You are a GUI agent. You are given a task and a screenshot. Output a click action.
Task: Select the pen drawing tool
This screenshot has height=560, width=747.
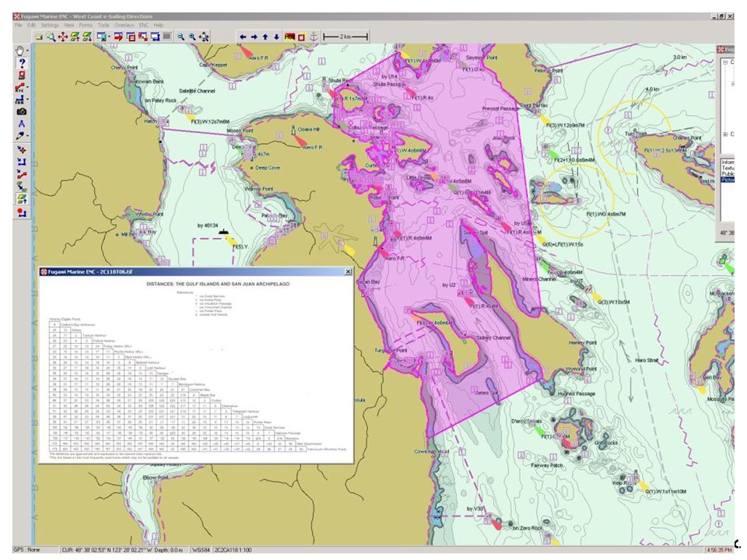click(19, 135)
